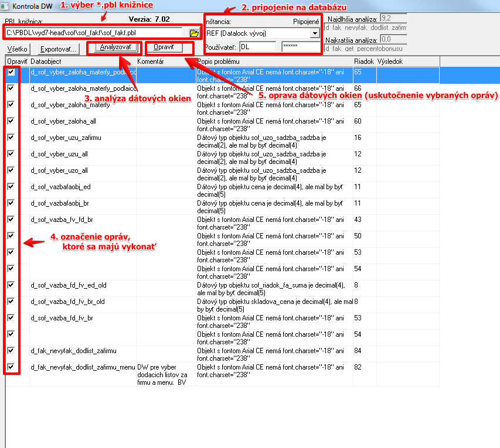
Task: Click the Kontrola DW window title icon
Action: pyautogui.click(x=5, y=6)
